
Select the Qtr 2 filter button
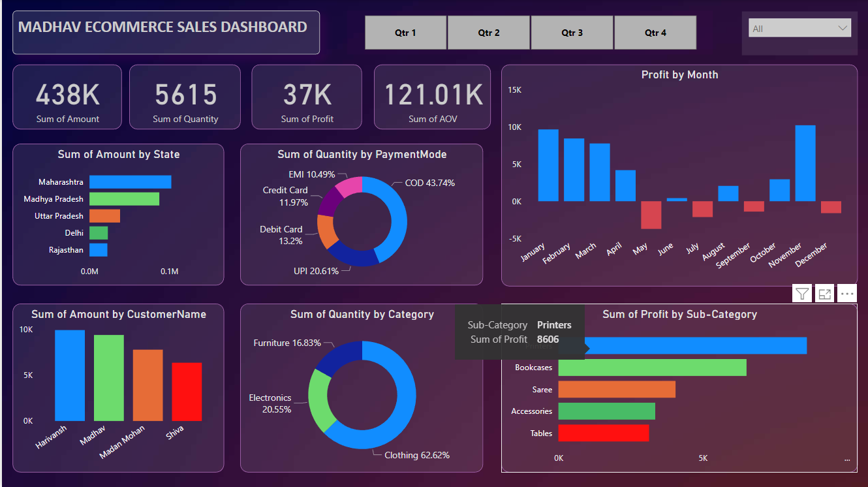488,32
